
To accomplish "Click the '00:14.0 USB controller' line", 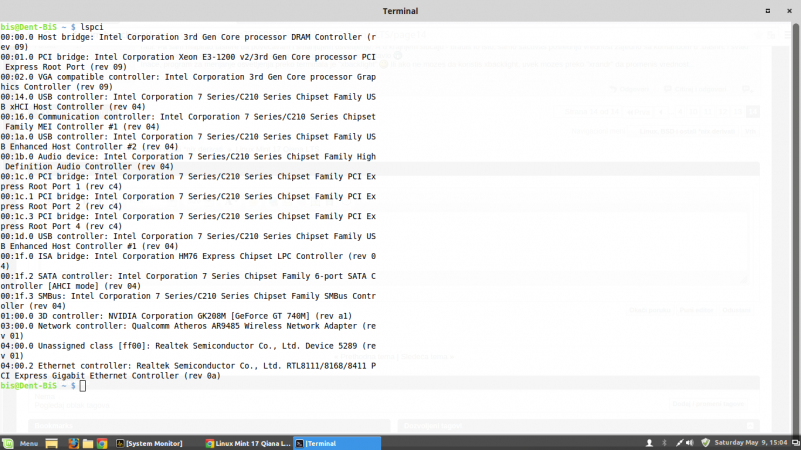I will pyautogui.click(x=188, y=102).
